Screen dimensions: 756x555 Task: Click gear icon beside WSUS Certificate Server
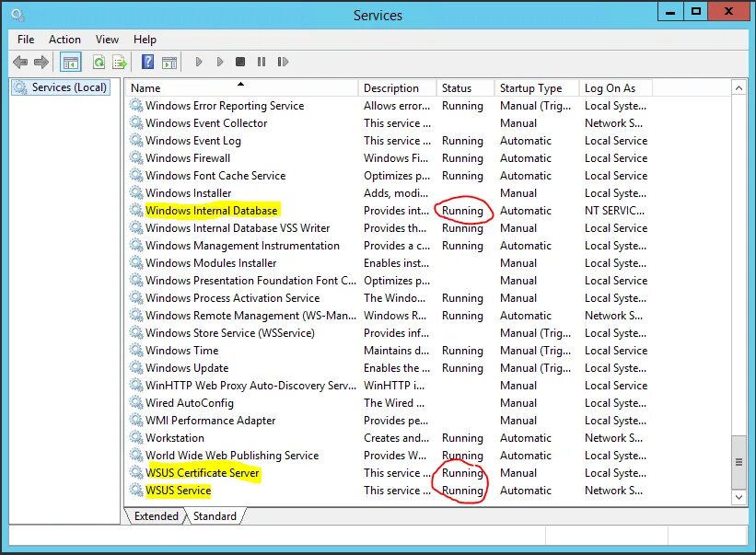[x=136, y=472]
